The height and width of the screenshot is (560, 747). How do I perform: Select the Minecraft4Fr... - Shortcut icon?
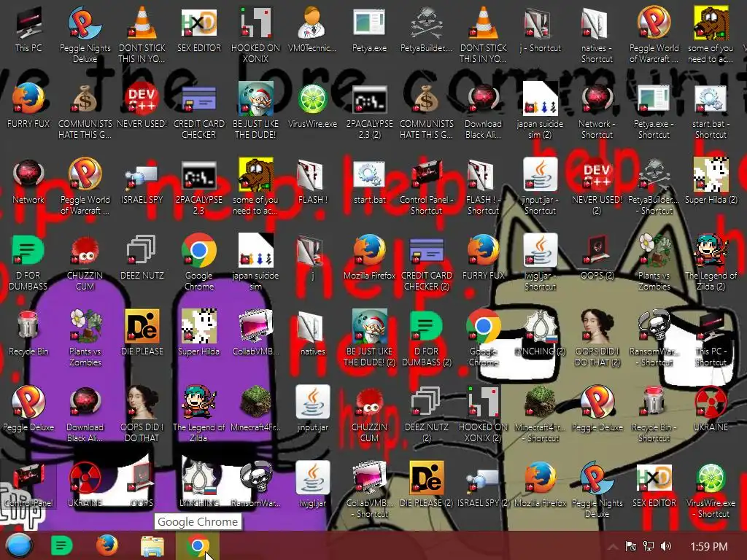(x=540, y=413)
